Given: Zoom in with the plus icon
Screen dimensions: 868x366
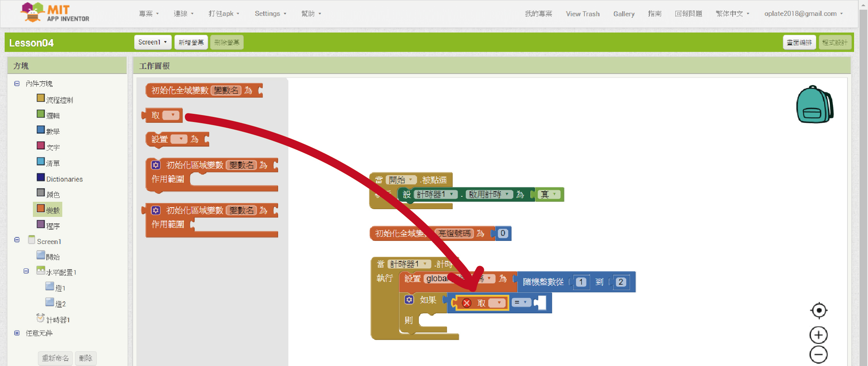Looking at the screenshot, I should coord(818,335).
